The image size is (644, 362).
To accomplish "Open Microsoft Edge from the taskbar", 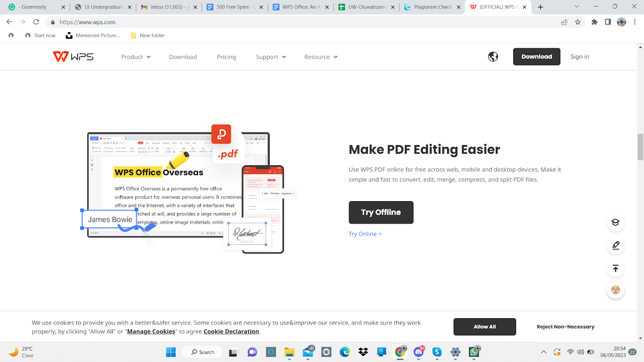I will 345,352.
